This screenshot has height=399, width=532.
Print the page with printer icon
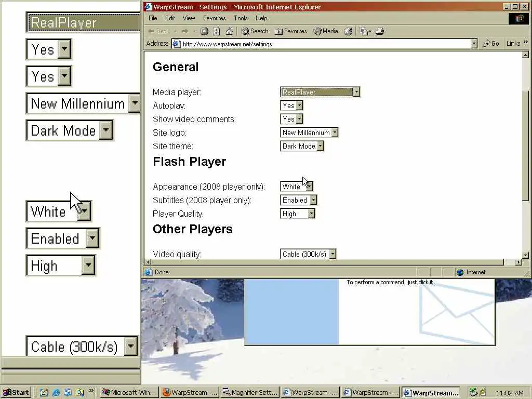pos(380,31)
